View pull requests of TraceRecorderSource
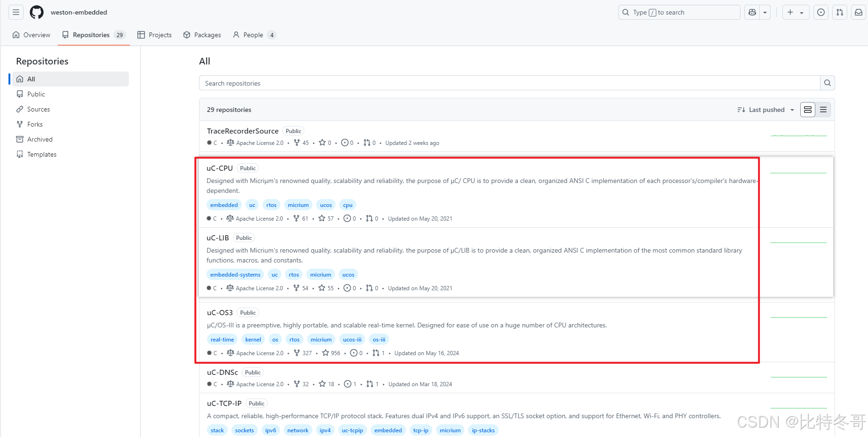The image size is (868, 437). point(370,143)
